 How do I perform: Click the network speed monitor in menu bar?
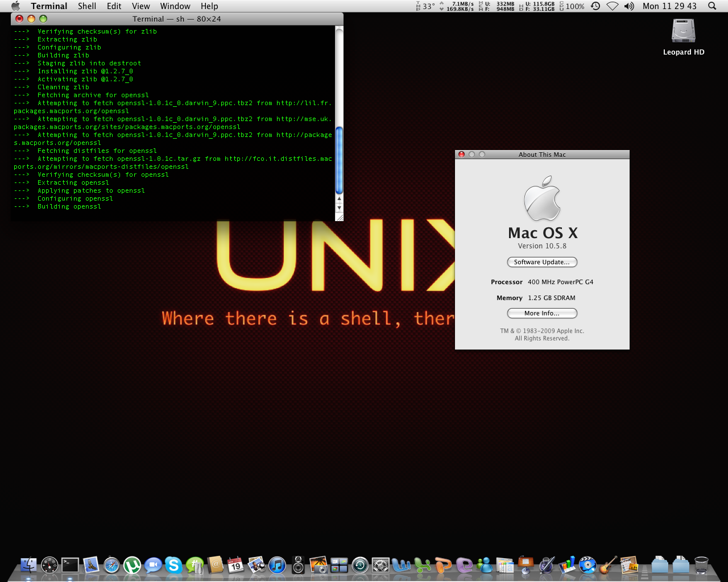(457, 6)
